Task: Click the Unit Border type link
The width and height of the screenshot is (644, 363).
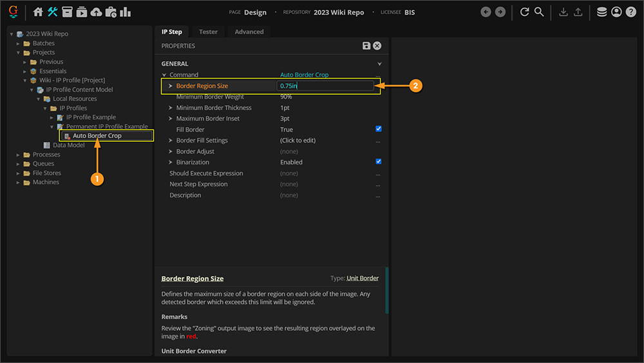Action: (363, 279)
